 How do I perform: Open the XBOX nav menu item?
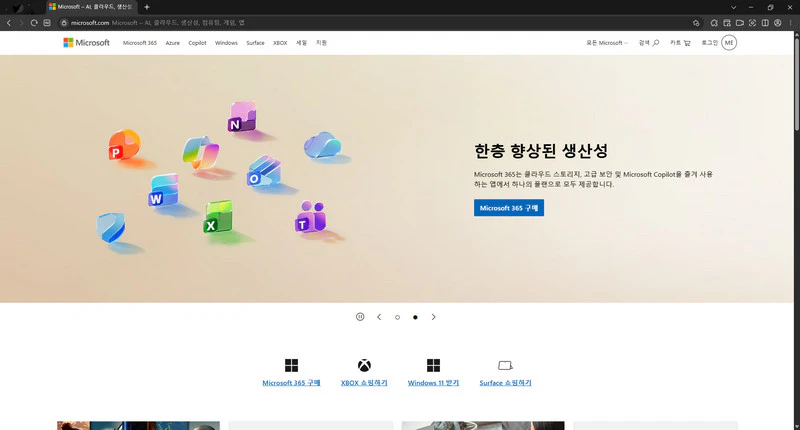tap(280, 43)
